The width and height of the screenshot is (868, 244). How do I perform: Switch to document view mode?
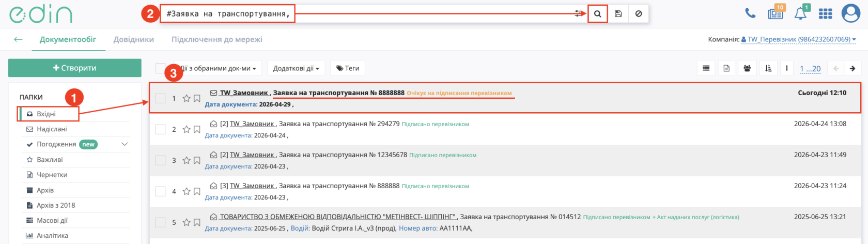tap(726, 68)
